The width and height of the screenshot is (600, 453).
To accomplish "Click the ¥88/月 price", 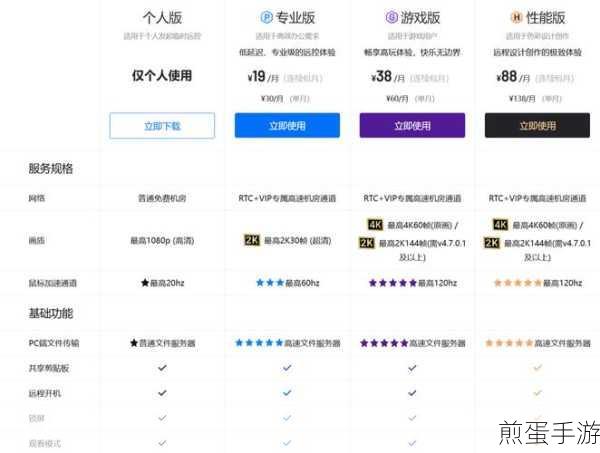I will (x=513, y=77).
